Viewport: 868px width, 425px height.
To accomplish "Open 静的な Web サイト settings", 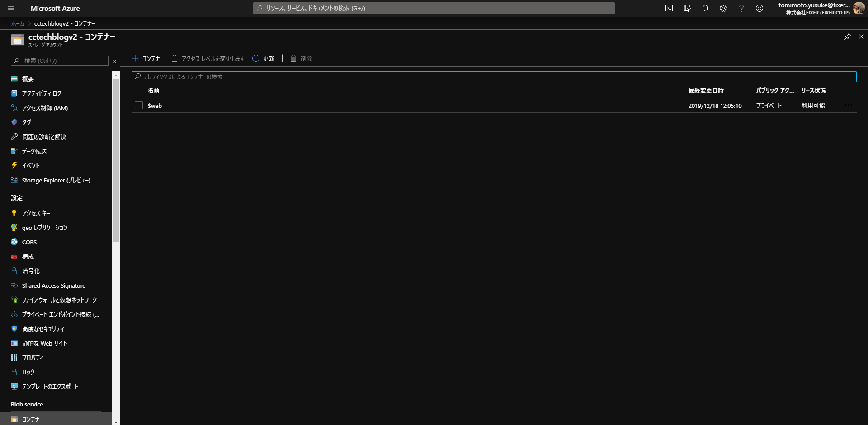I will pos(44,343).
